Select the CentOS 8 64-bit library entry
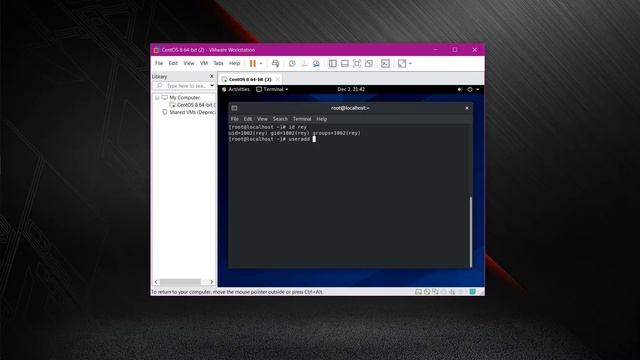This screenshot has height=360, width=640. pyautogui.click(x=195, y=105)
